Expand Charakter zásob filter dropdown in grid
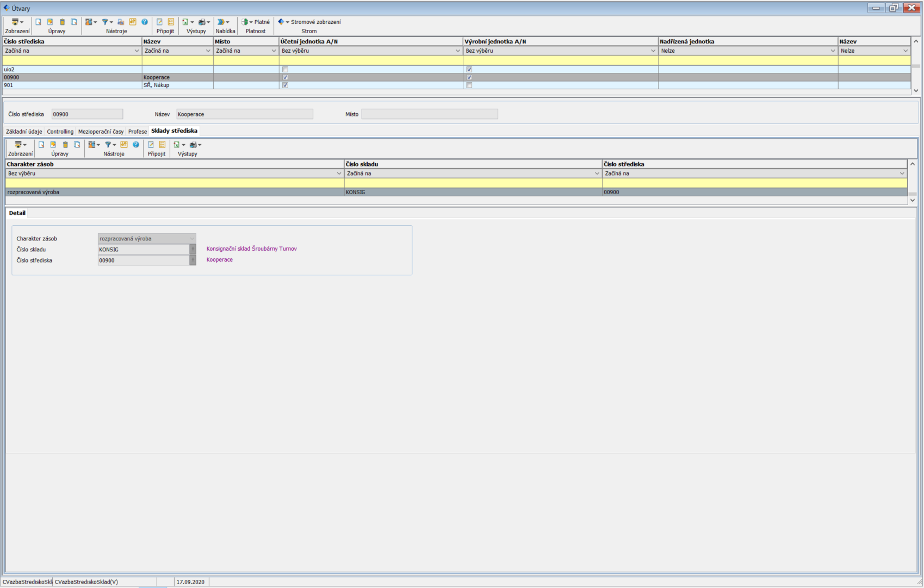Image resolution: width=924 pixels, height=588 pixels. tap(339, 174)
